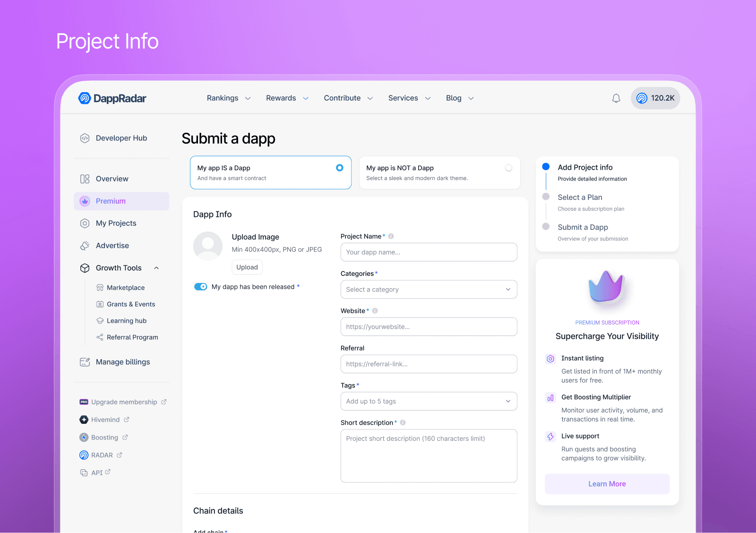The image size is (756, 533).
Task: Click the Instant listing icon
Action: click(x=550, y=359)
